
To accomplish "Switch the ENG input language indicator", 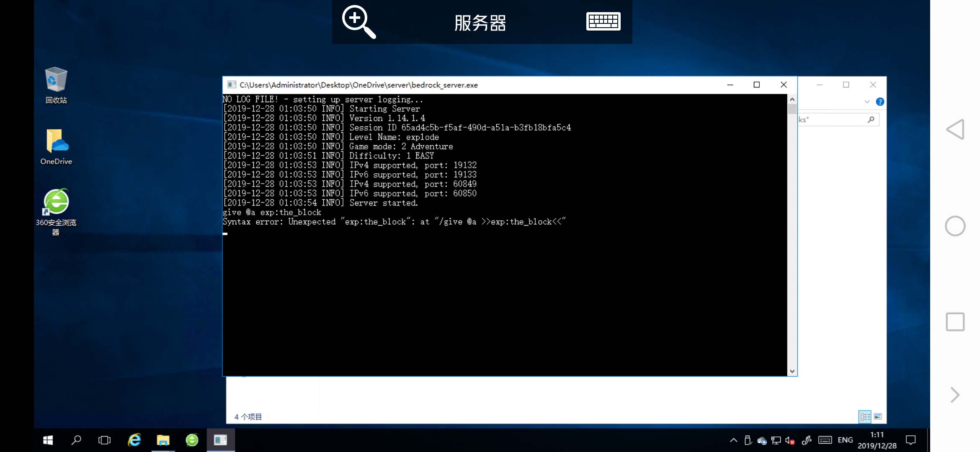I will coord(845,440).
